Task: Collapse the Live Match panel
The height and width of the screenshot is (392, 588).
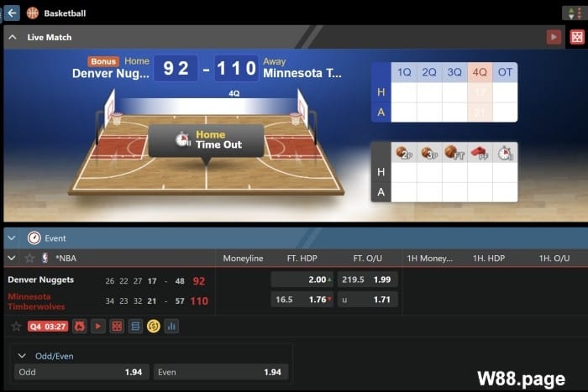Action: click(13, 37)
